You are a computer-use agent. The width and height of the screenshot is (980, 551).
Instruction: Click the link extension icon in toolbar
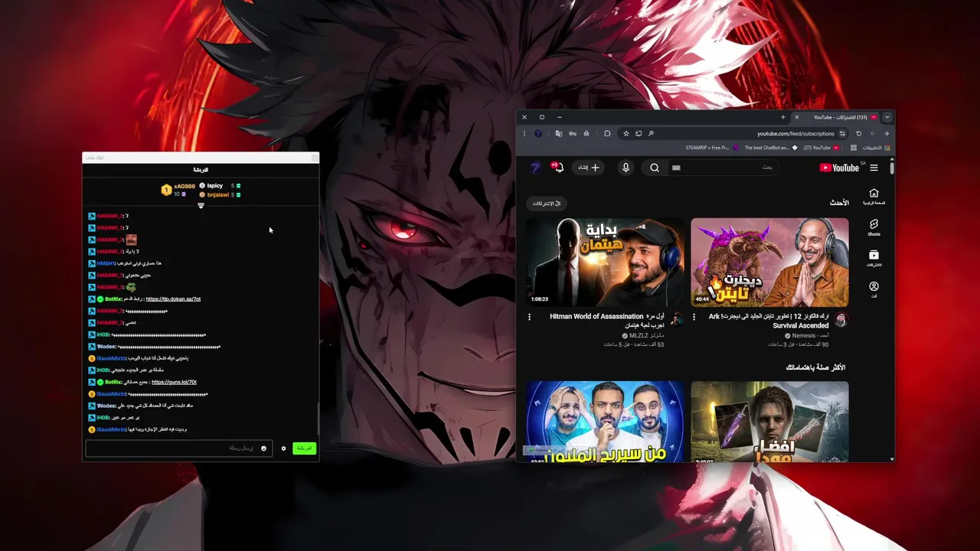573,133
